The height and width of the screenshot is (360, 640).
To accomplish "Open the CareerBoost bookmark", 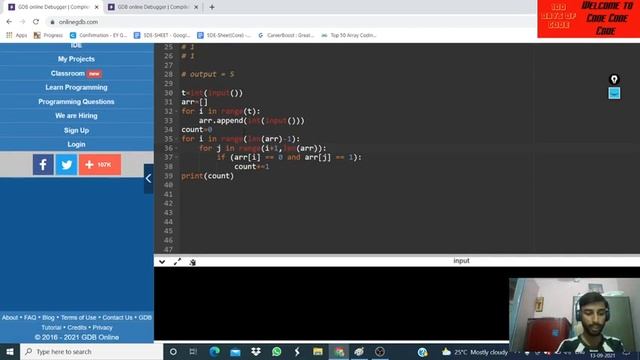I will [x=286, y=36].
